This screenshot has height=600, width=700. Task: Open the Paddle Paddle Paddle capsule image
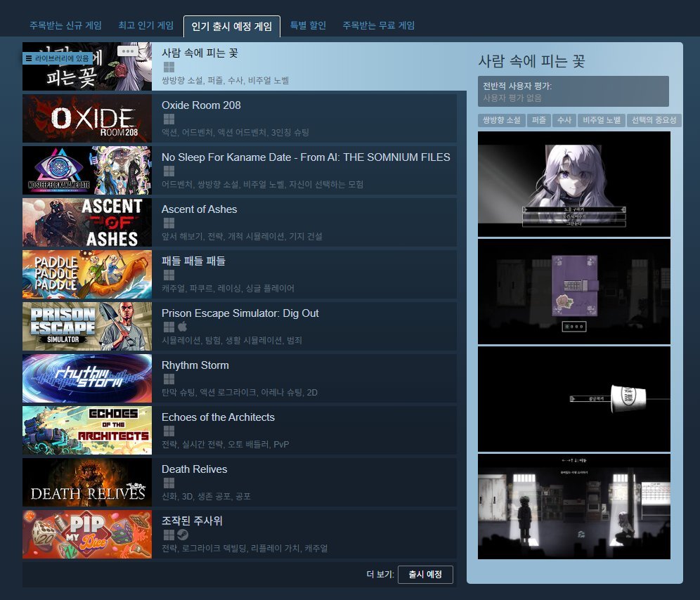[87, 275]
